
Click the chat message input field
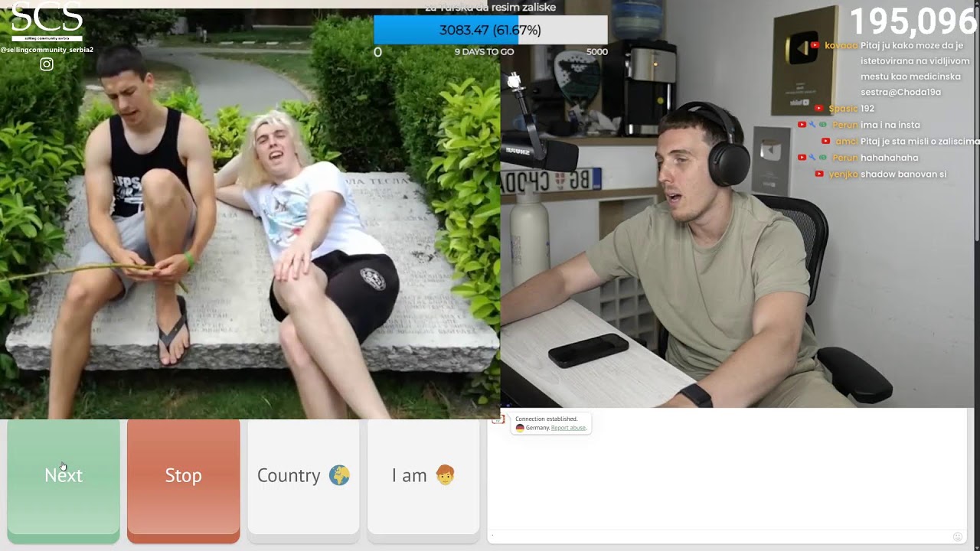coord(720,536)
